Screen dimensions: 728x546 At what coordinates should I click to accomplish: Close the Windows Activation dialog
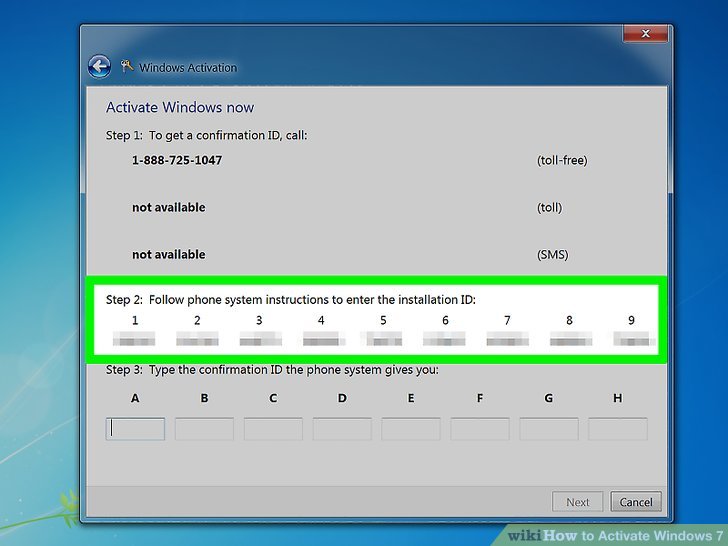click(645, 33)
